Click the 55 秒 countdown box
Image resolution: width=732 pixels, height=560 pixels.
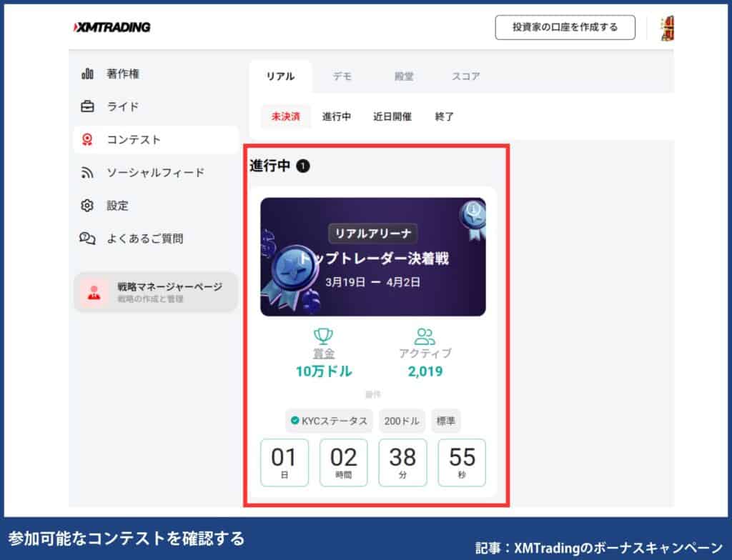(462, 462)
